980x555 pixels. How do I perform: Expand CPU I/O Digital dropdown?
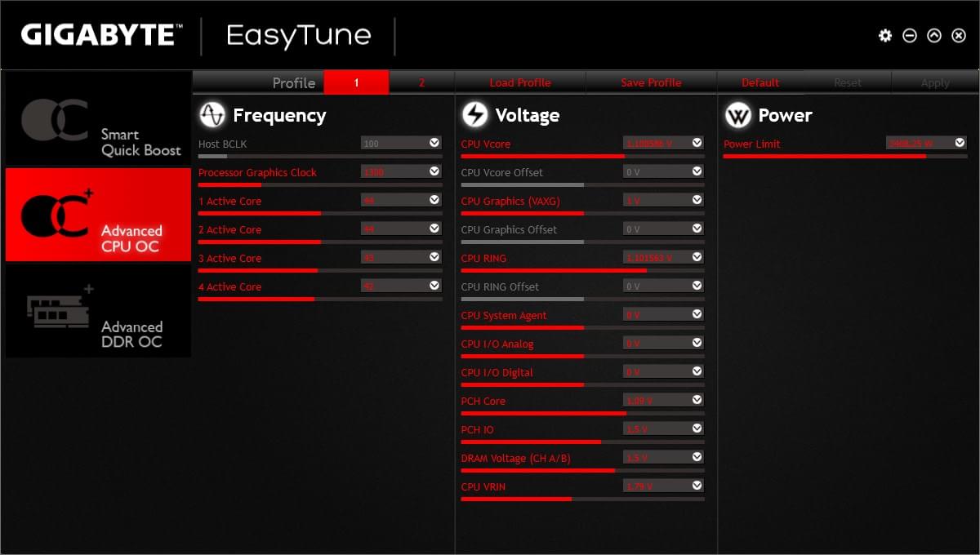[697, 371]
